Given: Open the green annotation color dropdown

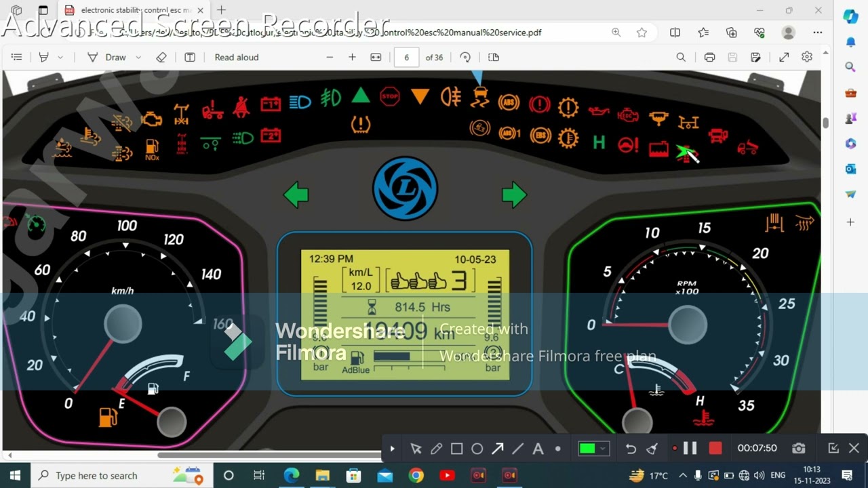Looking at the screenshot, I should (593, 449).
